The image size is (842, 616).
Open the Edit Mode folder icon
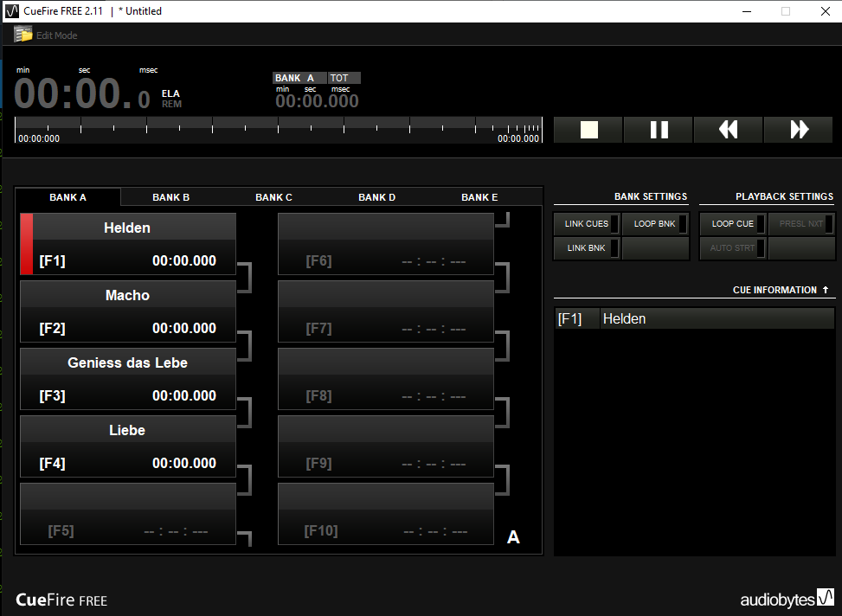[x=23, y=35]
